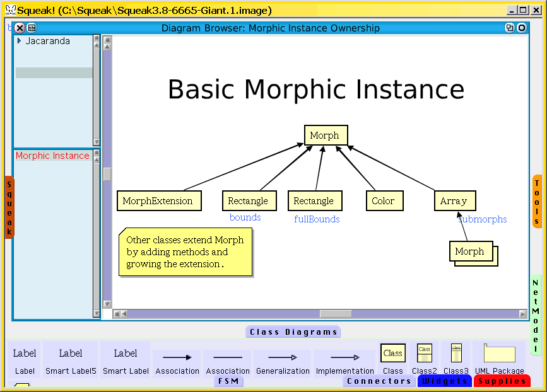The height and width of the screenshot is (392, 547).
Task: Click the circle collapse icon in Diagram Browser
Action: point(522,28)
